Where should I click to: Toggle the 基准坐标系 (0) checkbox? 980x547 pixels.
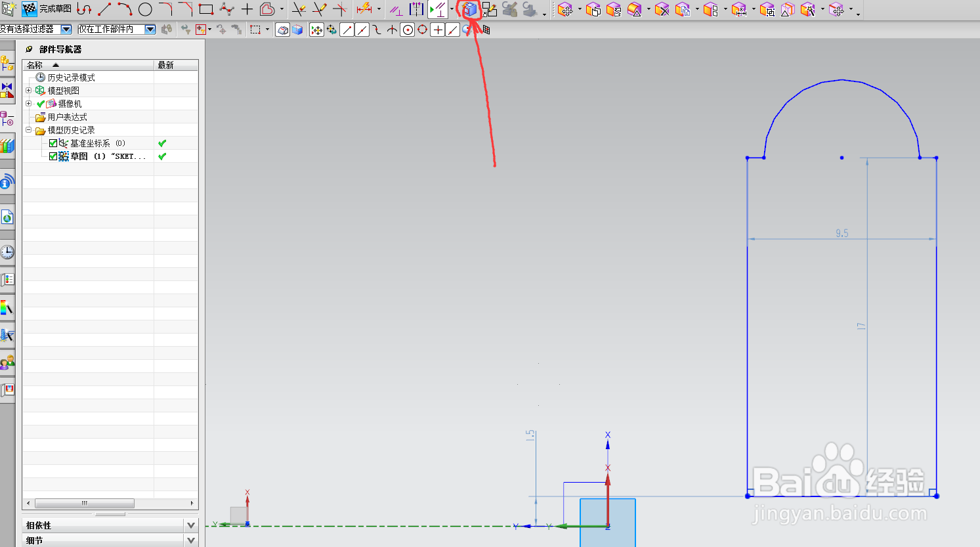[53, 143]
